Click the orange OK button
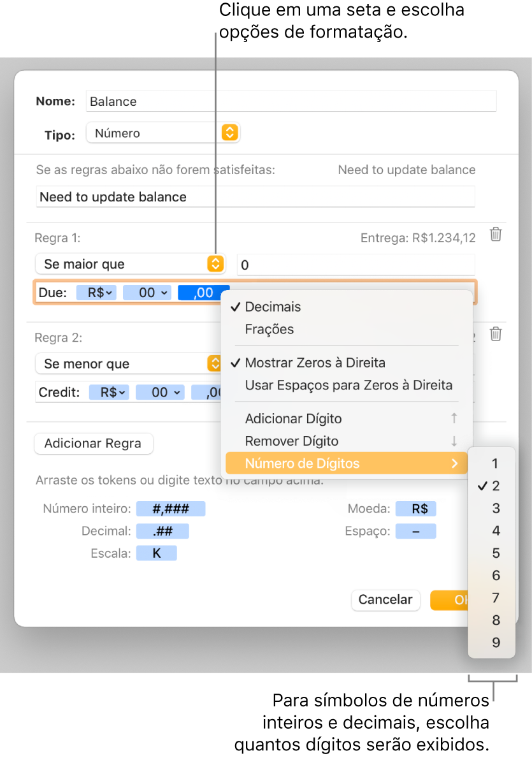The width and height of the screenshot is (532, 758). tap(449, 599)
